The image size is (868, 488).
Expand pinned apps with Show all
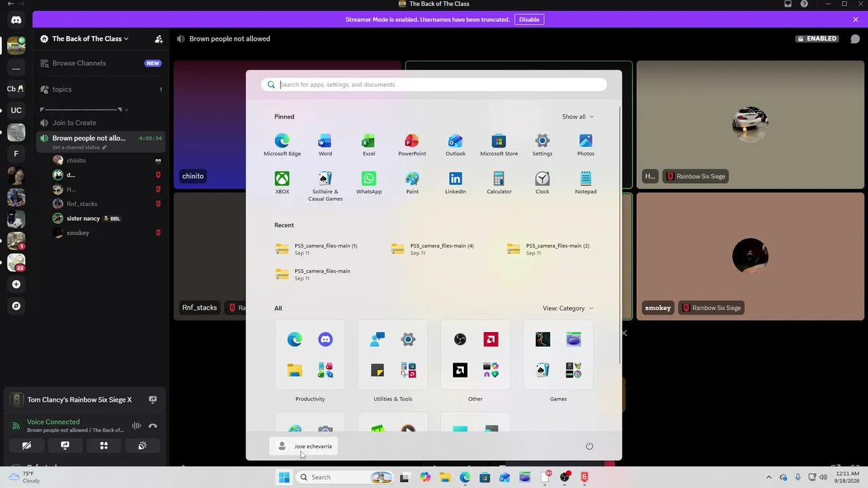point(578,117)
